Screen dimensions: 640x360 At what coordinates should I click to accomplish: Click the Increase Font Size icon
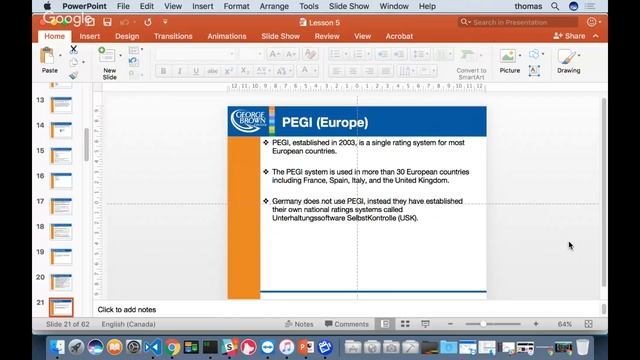pyautogui.click(x=274, y=54)
